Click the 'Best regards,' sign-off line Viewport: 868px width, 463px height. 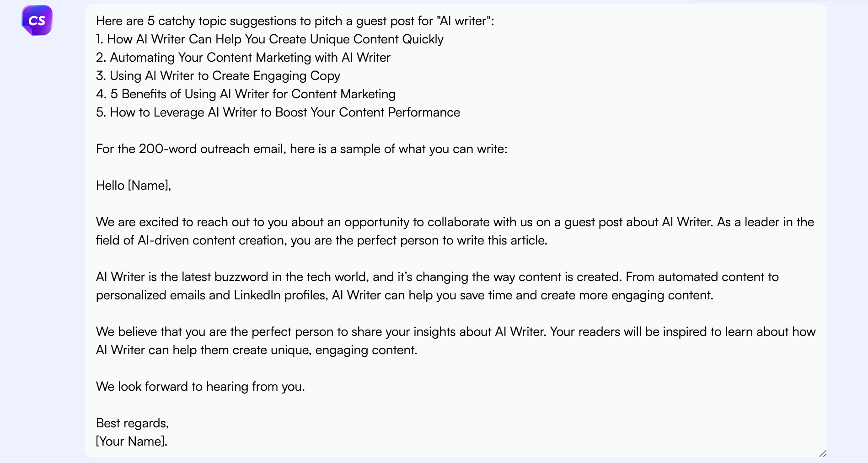[132, 423]
